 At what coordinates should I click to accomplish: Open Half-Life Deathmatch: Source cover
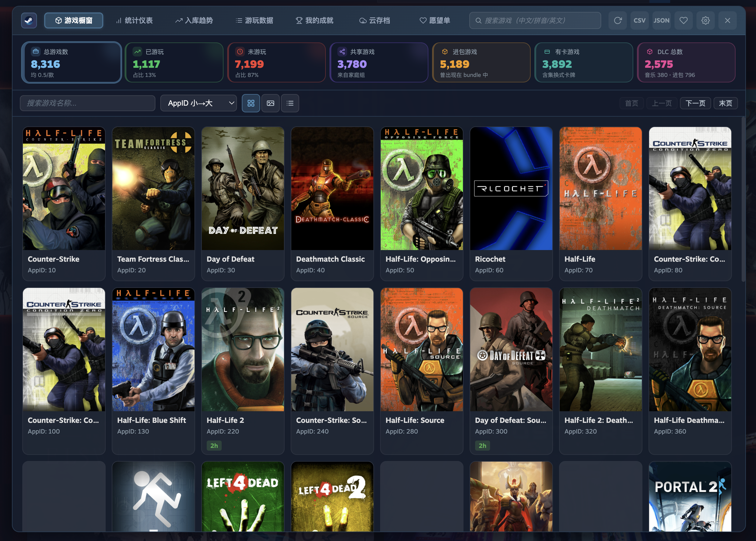690,350
